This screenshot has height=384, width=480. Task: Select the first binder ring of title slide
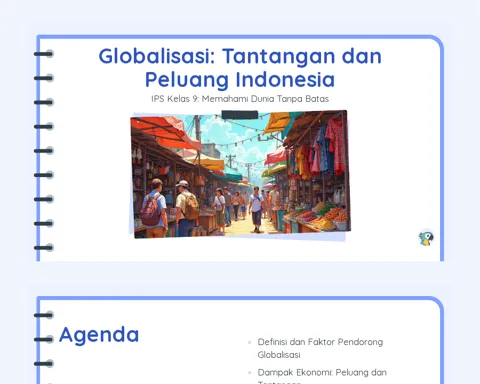(x=44, y=54)
